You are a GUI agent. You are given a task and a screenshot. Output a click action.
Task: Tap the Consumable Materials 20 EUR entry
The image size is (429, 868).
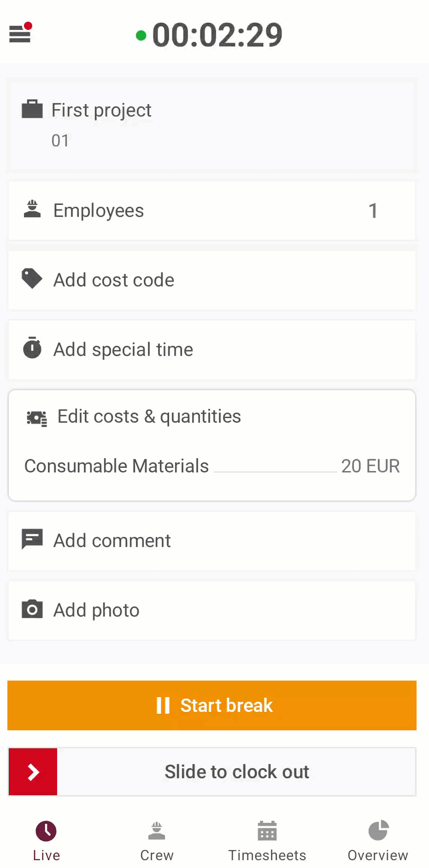click(x=212, y=466)
